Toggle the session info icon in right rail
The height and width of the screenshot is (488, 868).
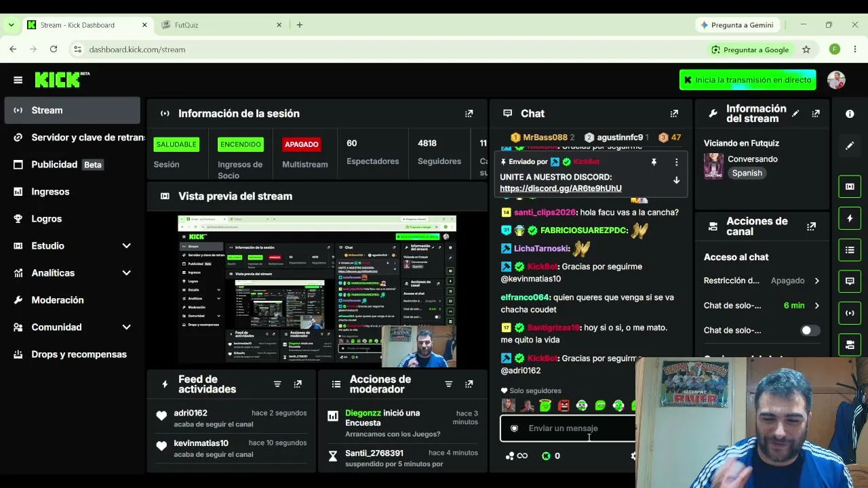(x=850, y=313)
